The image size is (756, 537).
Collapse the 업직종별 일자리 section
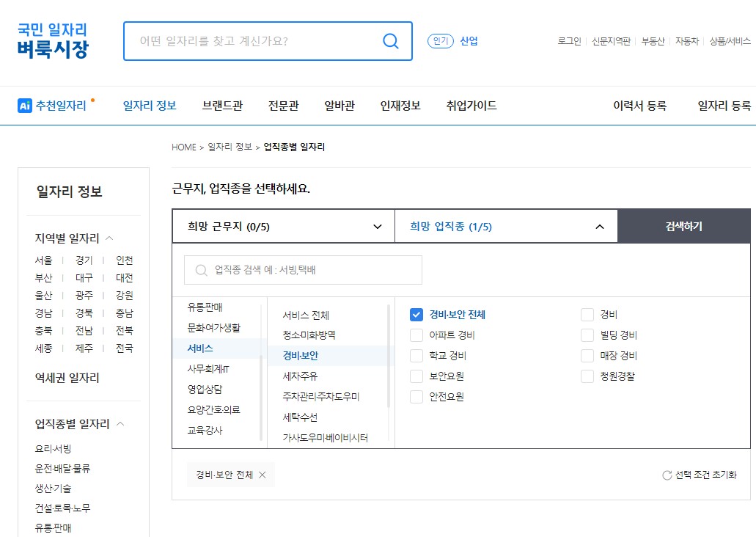pyautogui.click(x=120, y=423)
